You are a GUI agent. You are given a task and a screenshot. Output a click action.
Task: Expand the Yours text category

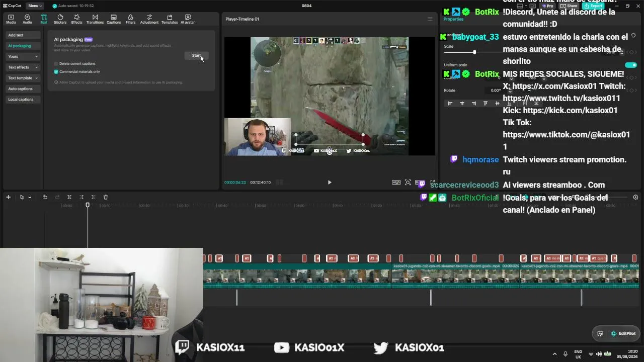pyautogui.click(x=23, y=56)
